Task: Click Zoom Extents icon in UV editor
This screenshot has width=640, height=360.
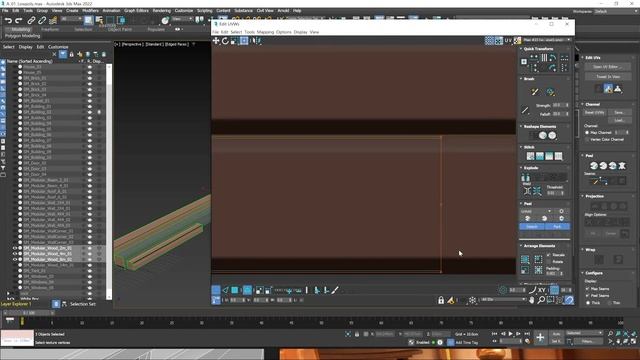Action: pos(560,300)
